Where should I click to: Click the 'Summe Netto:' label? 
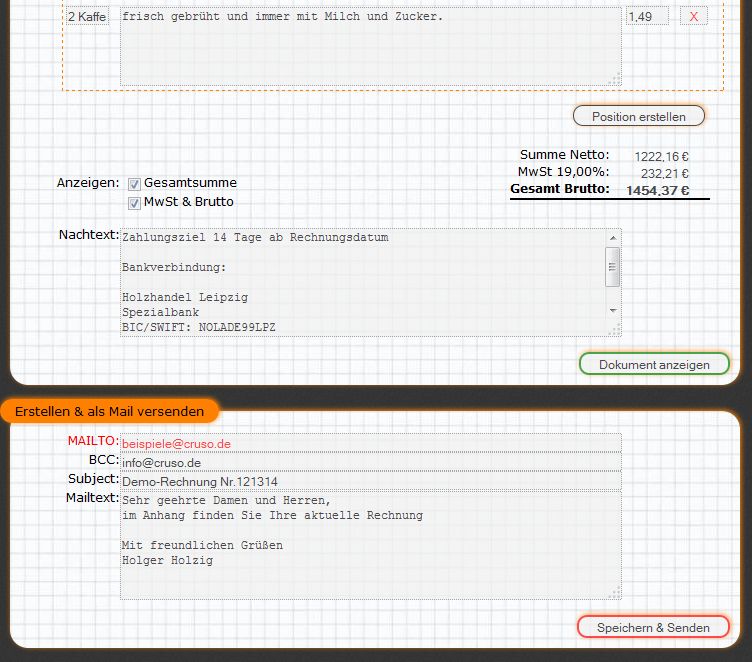coord(564,154)
